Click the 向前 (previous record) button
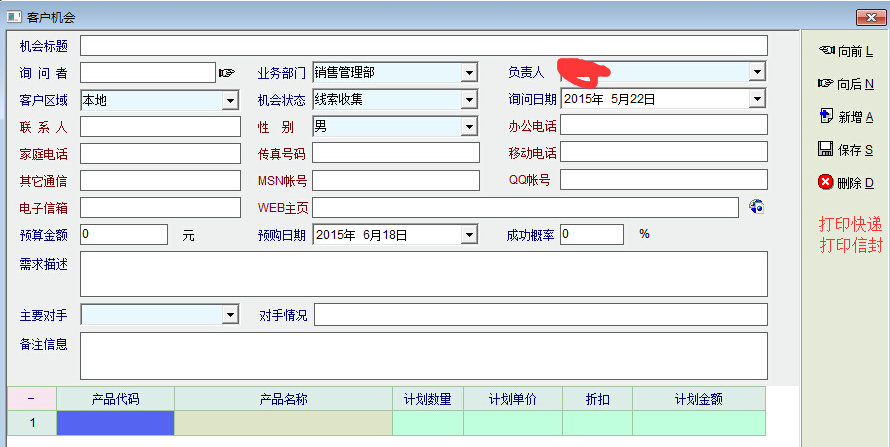 845,51
